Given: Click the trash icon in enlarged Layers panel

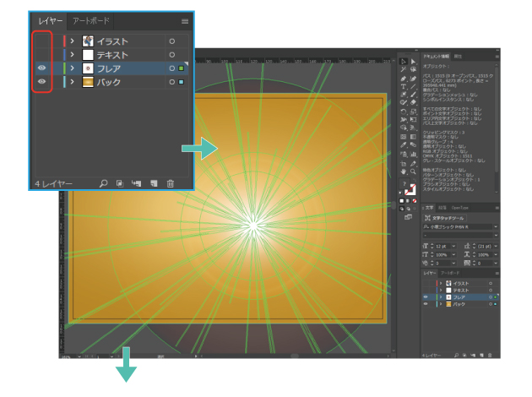Looking at the screenshot, I should click(171, 183).
